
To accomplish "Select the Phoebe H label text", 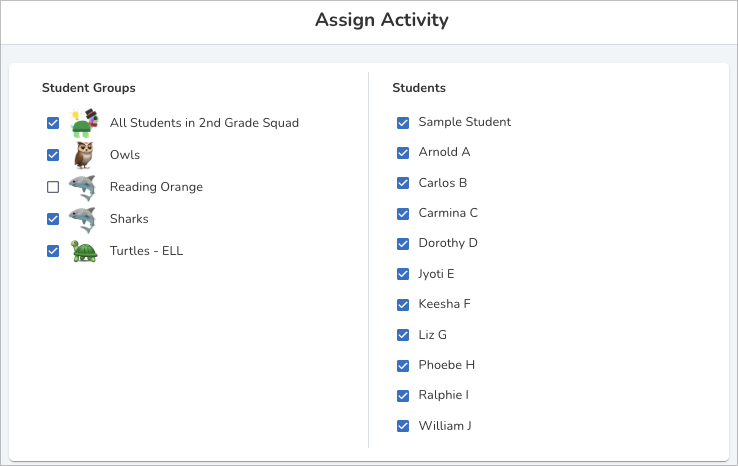I will tap(446, 365).
